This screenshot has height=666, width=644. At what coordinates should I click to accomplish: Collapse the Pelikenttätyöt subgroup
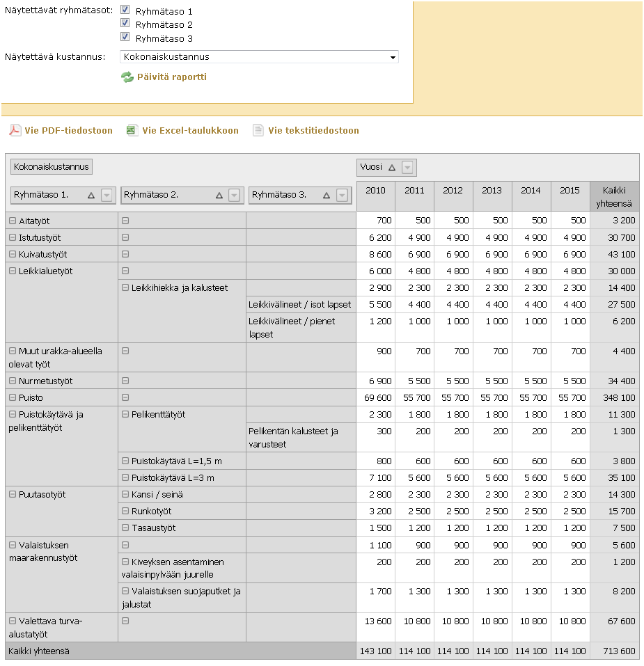125,415
